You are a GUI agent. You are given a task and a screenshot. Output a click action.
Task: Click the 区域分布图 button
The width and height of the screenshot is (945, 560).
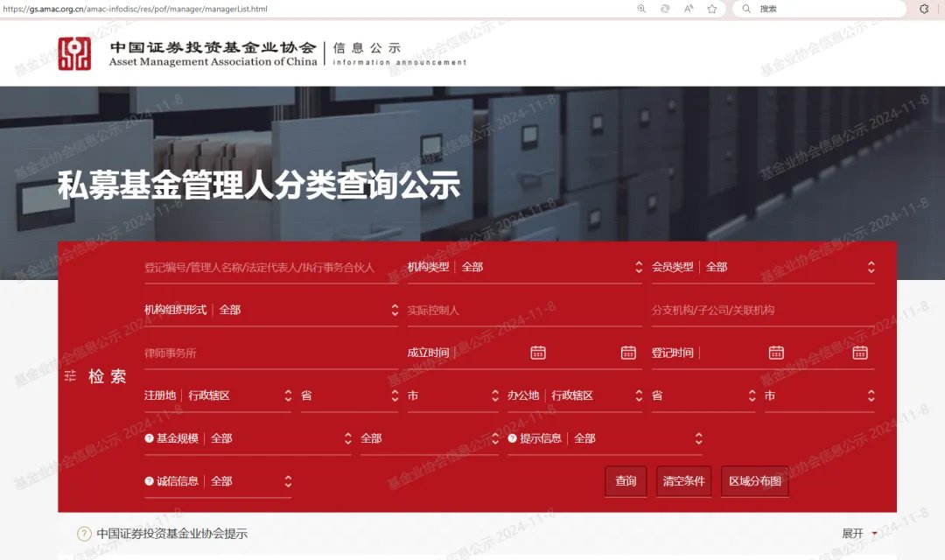tap(754, 481)
